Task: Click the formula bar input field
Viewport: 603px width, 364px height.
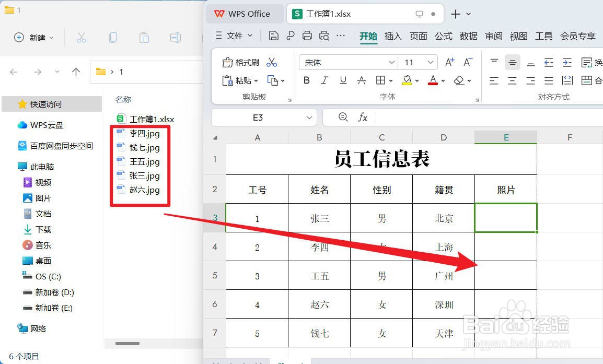Action: coord(489,117)
